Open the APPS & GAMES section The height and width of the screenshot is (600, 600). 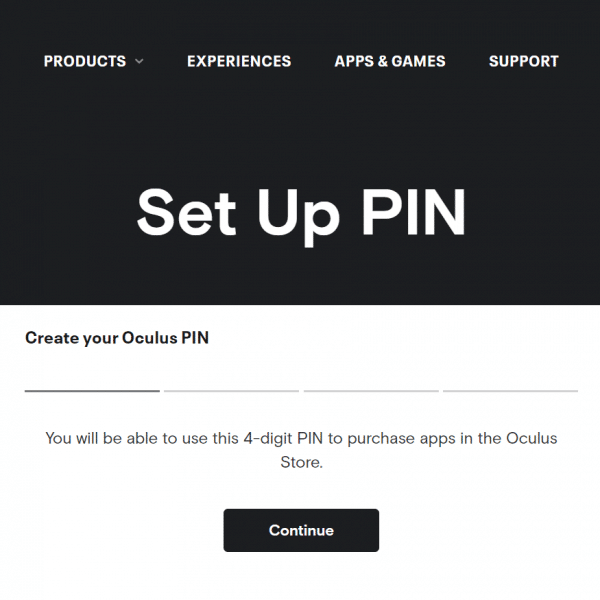(x=390, y=61)
